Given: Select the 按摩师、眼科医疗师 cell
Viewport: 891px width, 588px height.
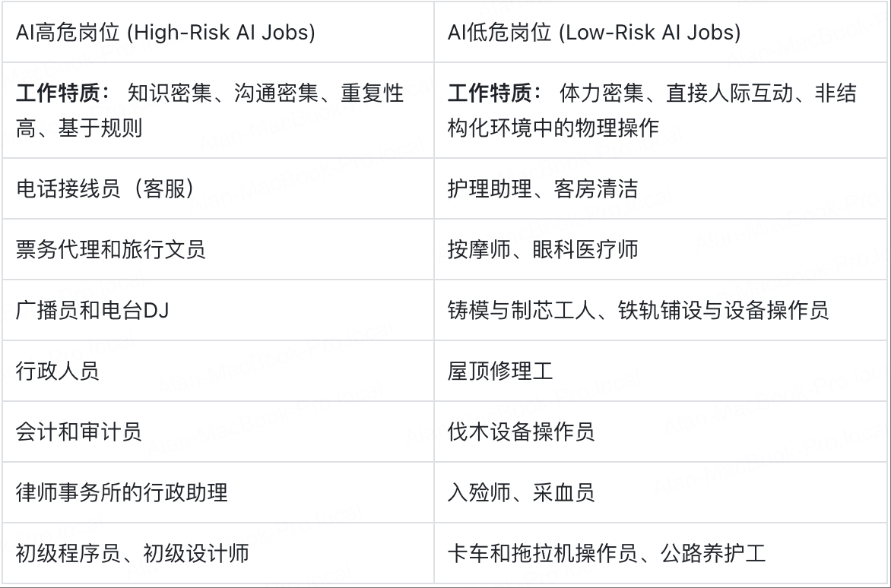Looking at the screenshot, I should coord(661,249).
